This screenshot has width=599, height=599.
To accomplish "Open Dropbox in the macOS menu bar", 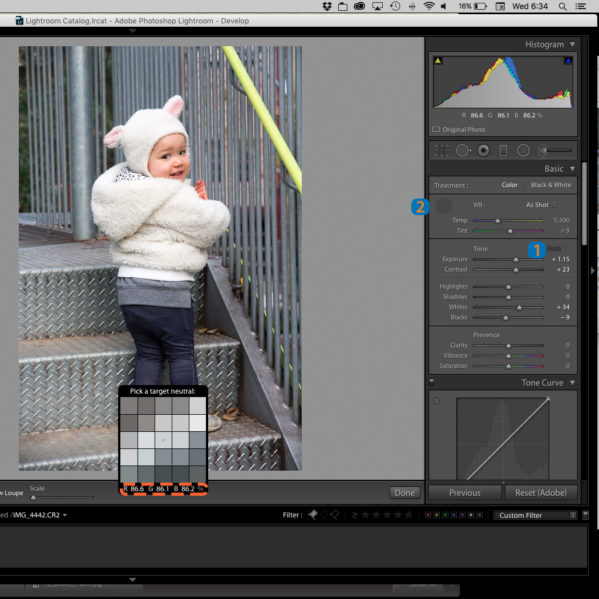I will 327,6.
